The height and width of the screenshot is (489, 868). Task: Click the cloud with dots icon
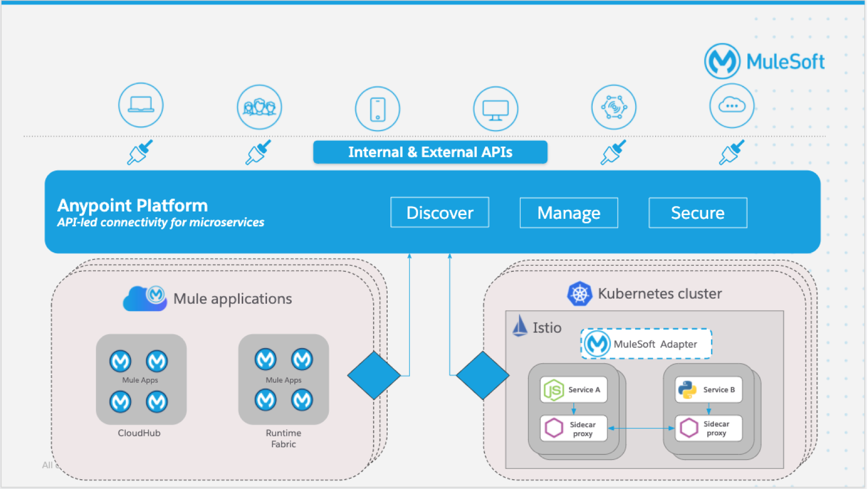(731, 106)
